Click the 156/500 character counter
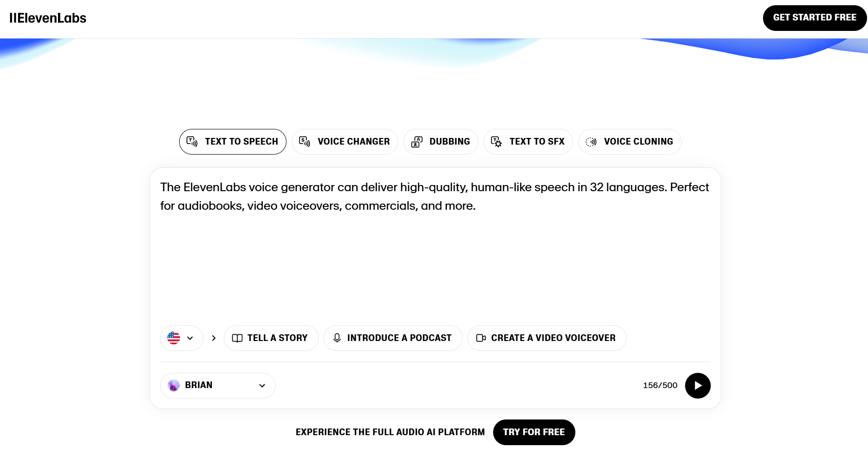The height and width of the screenshot is (458, 868). pyautogui.click(x=660, y=386)
